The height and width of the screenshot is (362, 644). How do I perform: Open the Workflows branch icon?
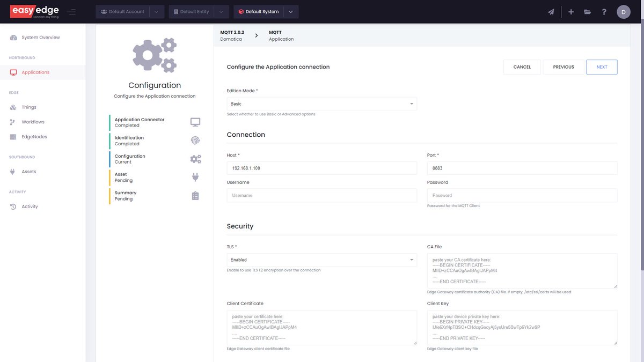tap(13, 122)
